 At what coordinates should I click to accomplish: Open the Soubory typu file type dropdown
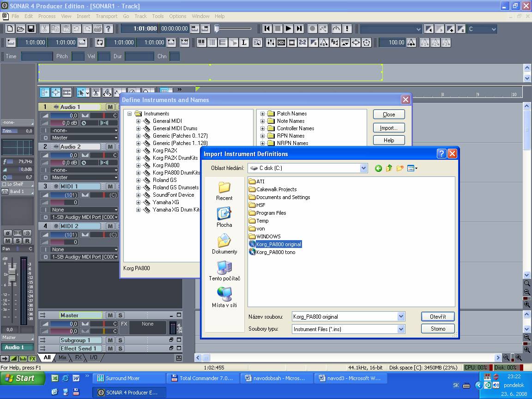tap(401, 329)
